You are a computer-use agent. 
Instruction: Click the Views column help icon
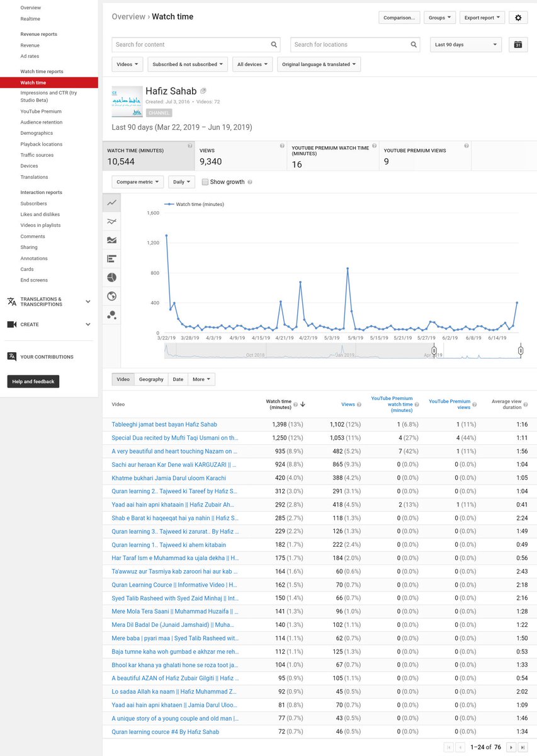coord(359,404)
